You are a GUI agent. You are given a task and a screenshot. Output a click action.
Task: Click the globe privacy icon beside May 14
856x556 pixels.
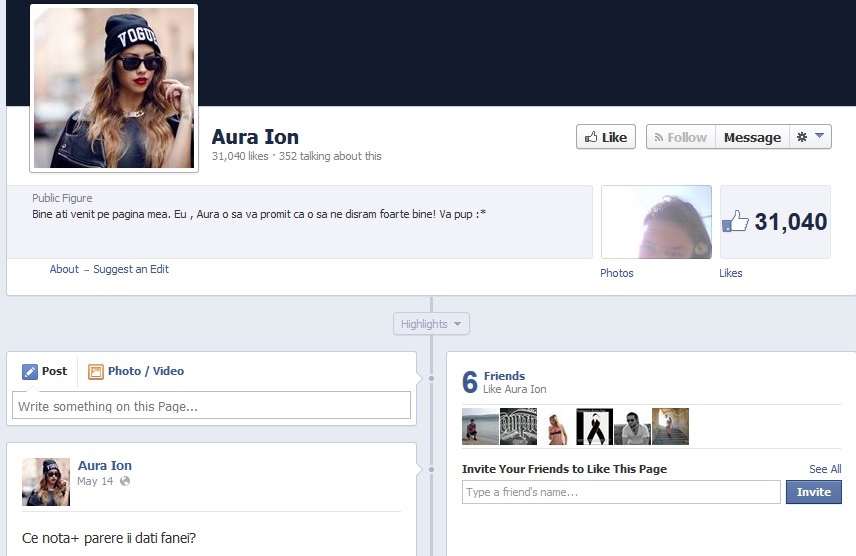click(125, 481)
